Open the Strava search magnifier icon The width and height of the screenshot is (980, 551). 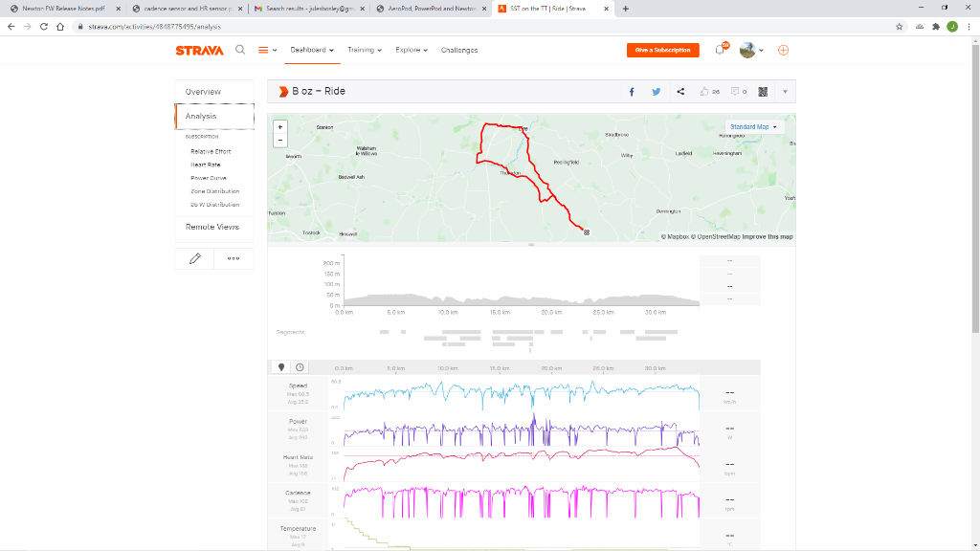[x=240, y=50]
